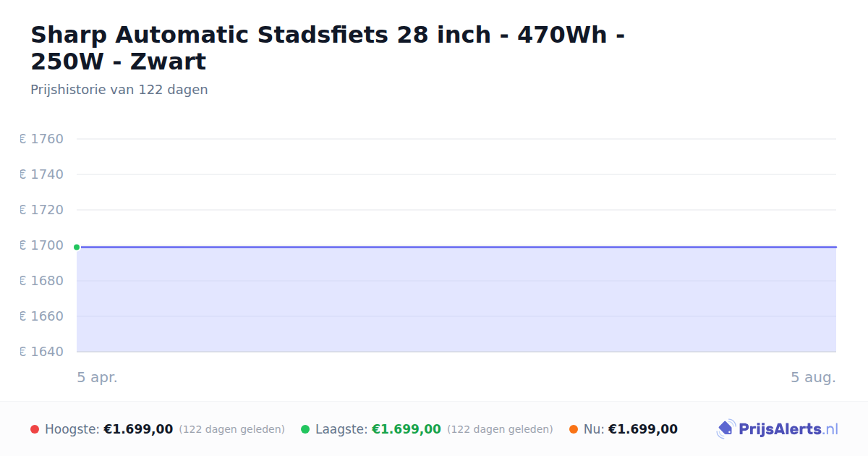Screen dimensions: 868x456
Task: Click the PrijsAlerts price tag logo icon
Action: [726, 429]
